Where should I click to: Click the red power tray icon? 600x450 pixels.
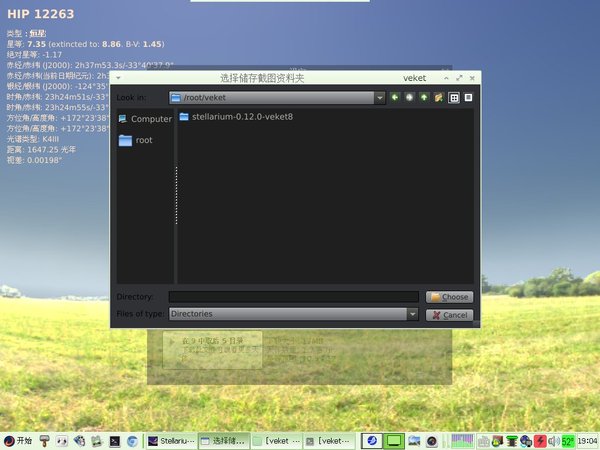540,440
